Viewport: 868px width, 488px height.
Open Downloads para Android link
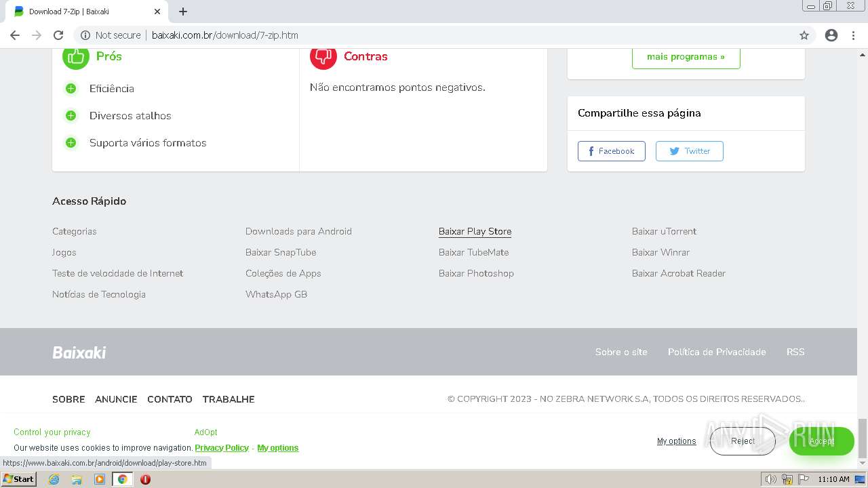(x=298, y=231)
